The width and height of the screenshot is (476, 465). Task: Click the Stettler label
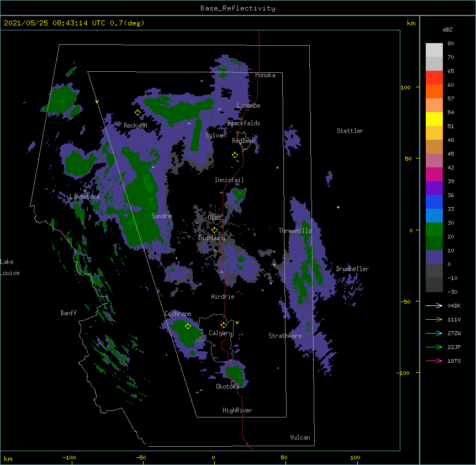[x=350, y=131]
